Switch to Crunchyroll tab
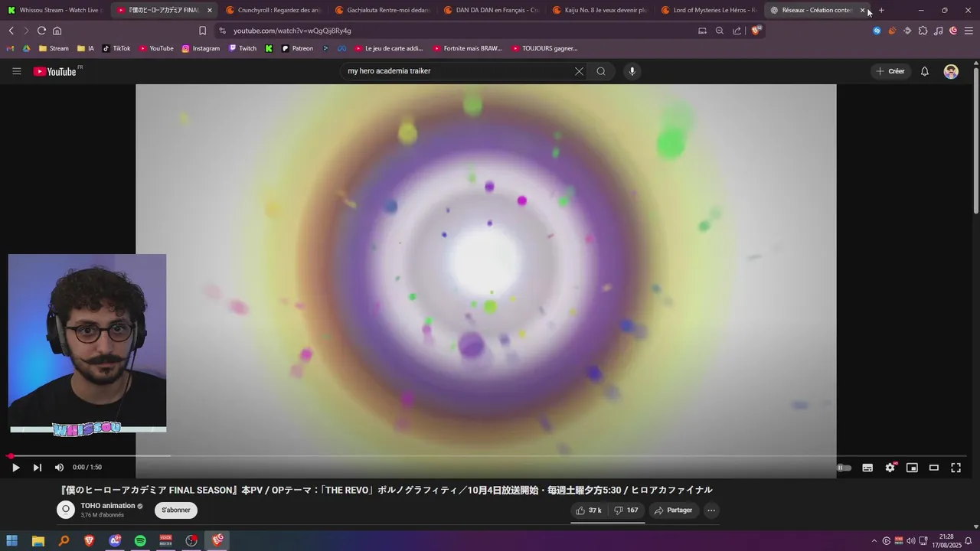 click(276, 10)
